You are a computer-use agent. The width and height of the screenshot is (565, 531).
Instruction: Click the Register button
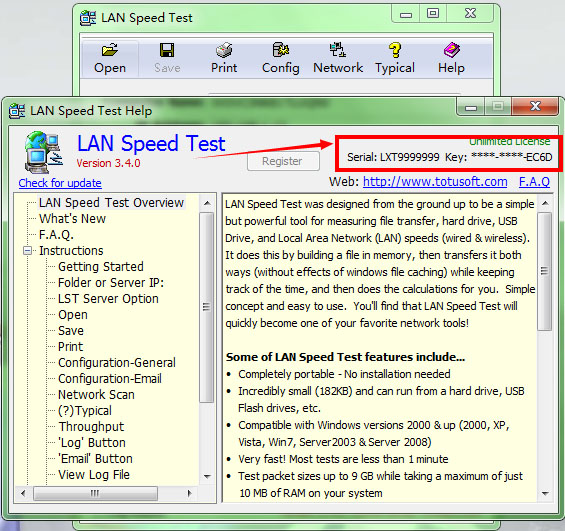283,161
